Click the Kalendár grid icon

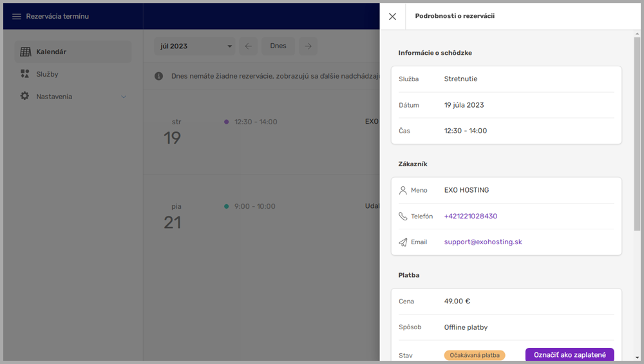click(25, 52)
